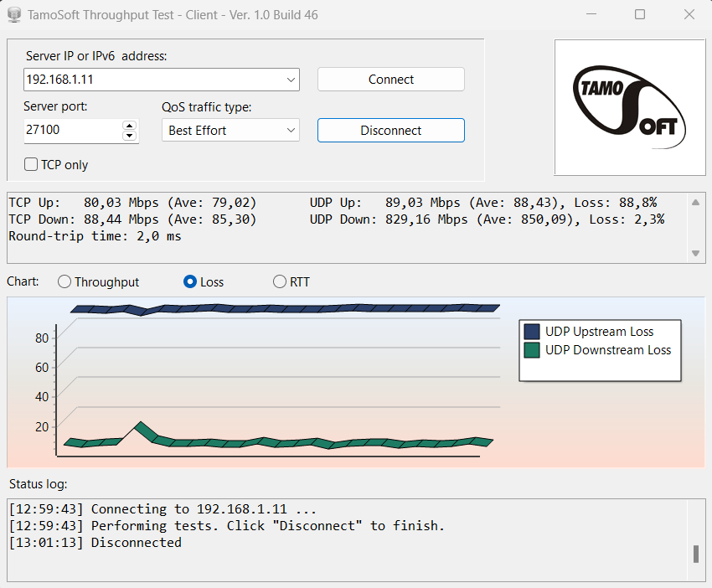Click the TamoSoft logo image
712x588 pixels.
pyautogui.click(x=630, y=107)
